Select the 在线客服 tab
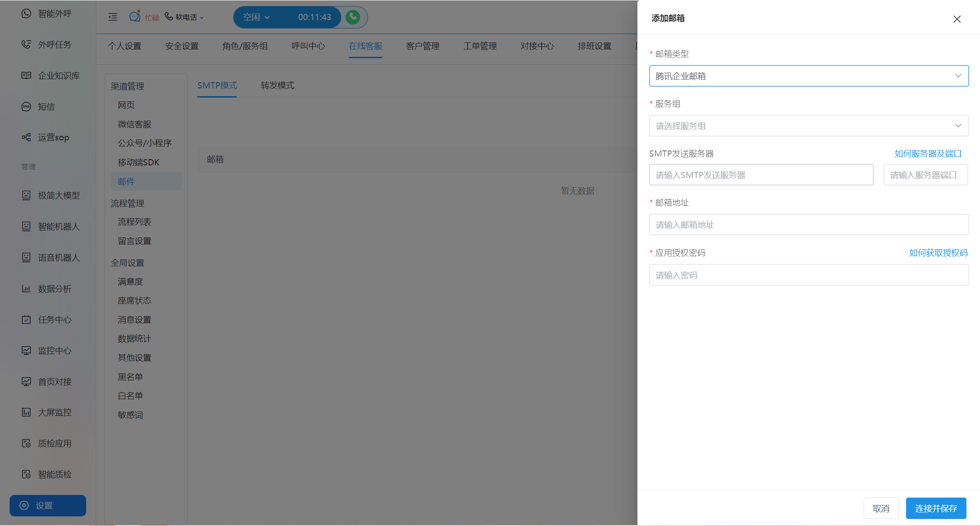This screenshot has height=526, width=980. 366,46
